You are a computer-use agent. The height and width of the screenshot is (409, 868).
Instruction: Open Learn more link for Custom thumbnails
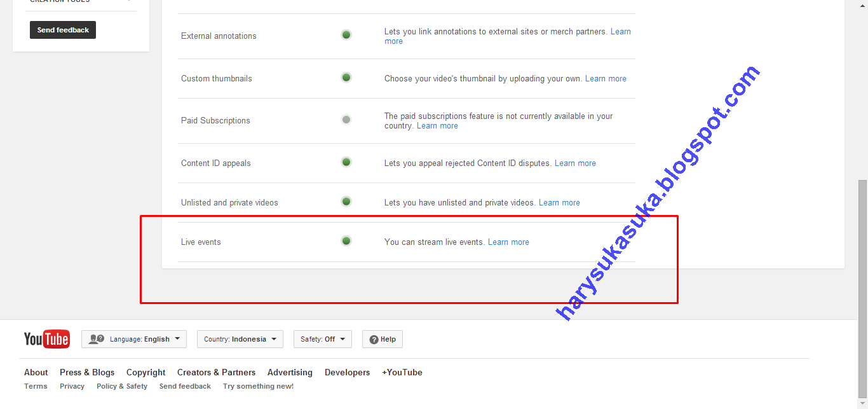[x=606, y=78]
